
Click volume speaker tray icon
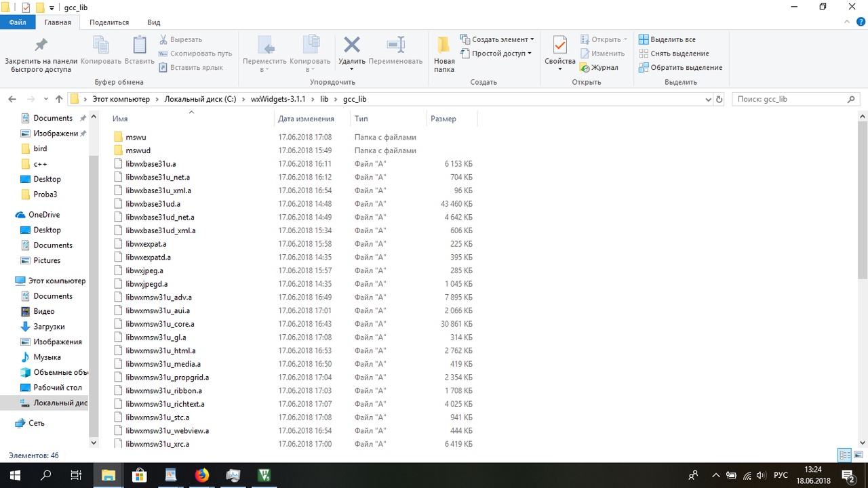click(x=760, y=475)
